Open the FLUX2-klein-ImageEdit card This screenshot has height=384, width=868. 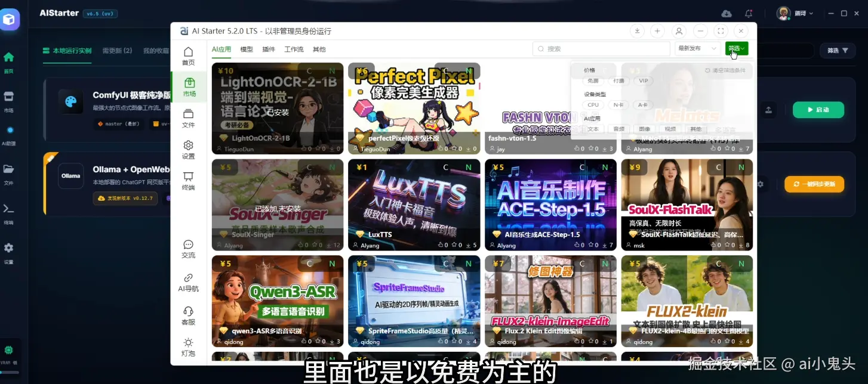click(x=550, y=301)
